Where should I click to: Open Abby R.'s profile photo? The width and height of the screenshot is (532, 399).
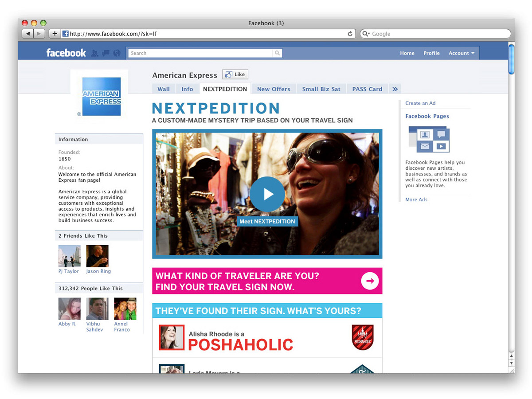click(x=70, y=309)
